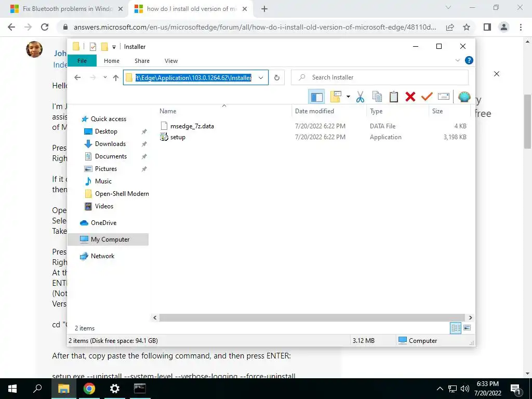532x399 pixels.
Task: Select Desktop in navigation pane
Action: tap(106, 131)
